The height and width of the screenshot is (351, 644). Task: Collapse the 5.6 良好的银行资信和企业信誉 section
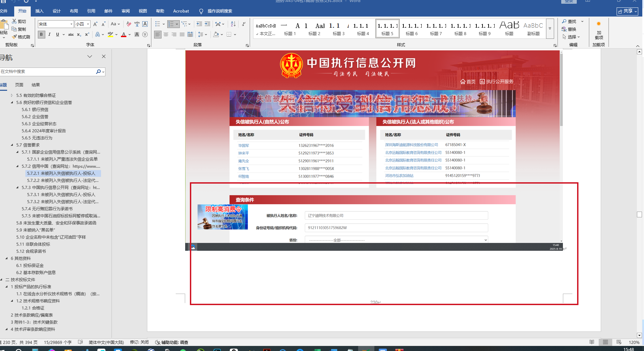click(x=12, y=102)
